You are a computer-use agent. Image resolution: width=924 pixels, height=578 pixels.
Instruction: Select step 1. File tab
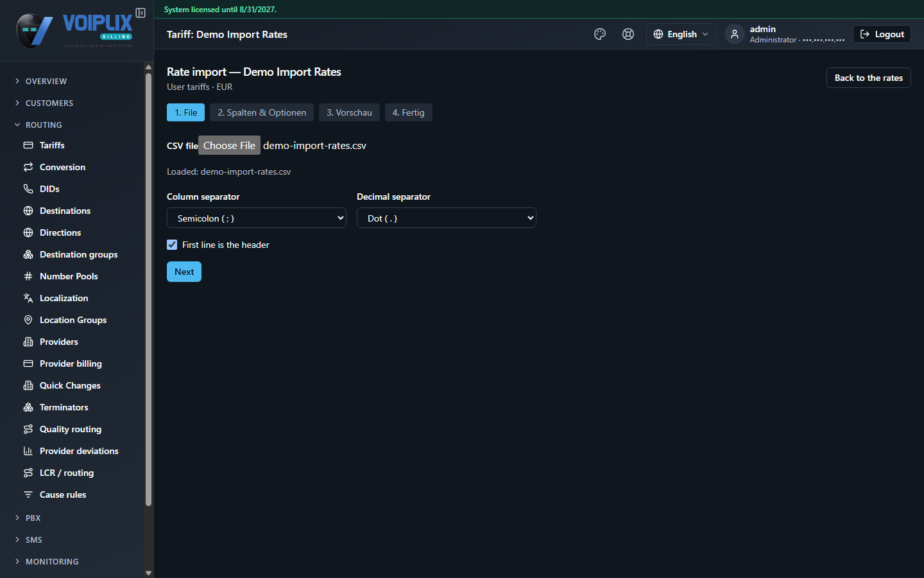coord(186,112)
